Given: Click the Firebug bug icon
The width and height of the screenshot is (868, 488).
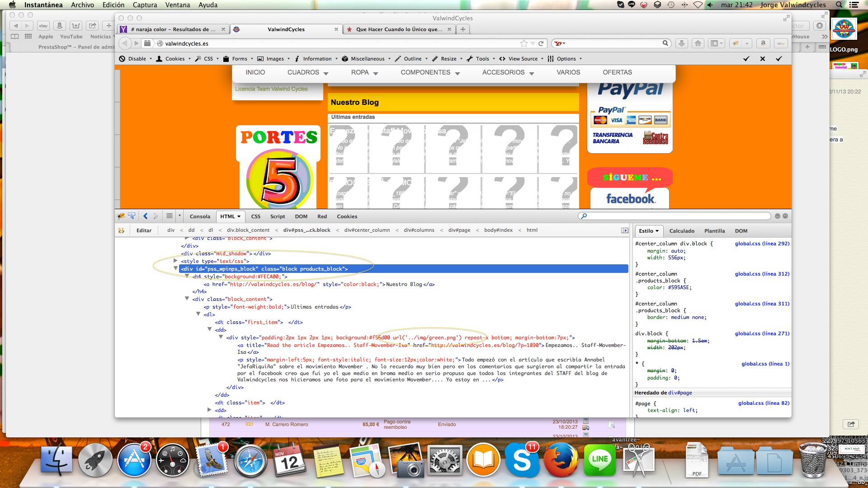Looking at the screenshot, I should (121, 216).
